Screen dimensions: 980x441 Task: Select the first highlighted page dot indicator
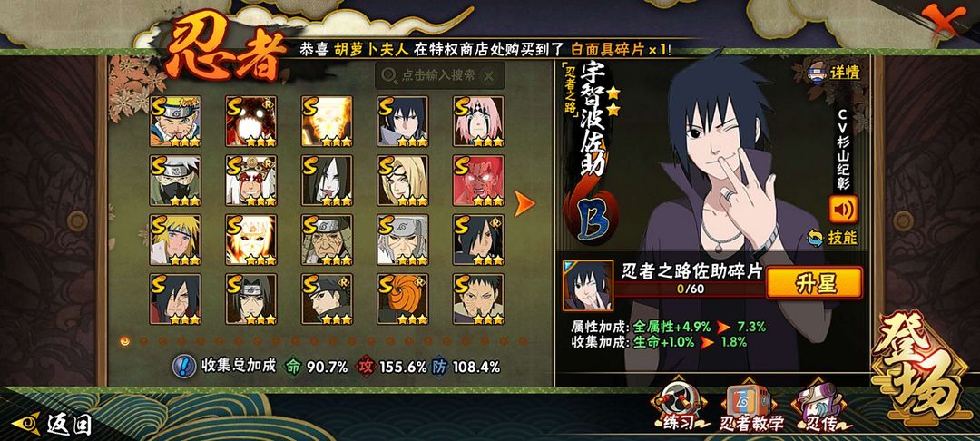pos(125,341)
